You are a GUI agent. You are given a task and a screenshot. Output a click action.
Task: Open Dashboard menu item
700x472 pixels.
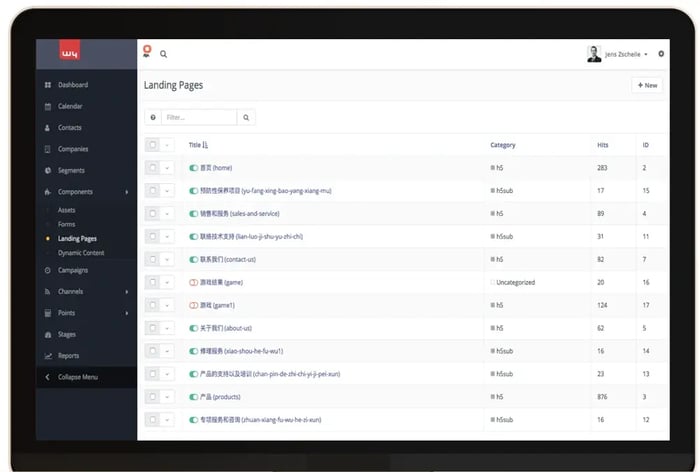(x=73, y=85)
